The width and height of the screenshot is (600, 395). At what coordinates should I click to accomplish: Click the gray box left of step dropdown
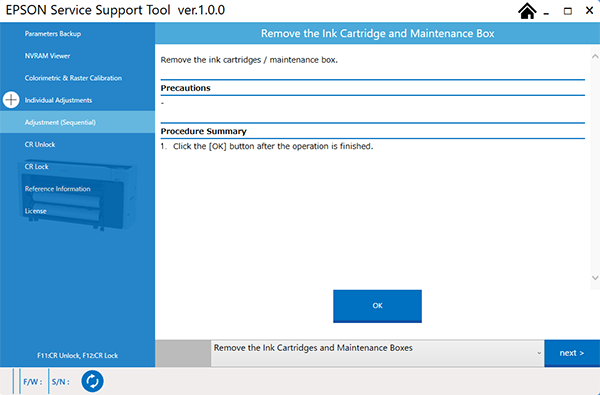[x=183, y=353]
